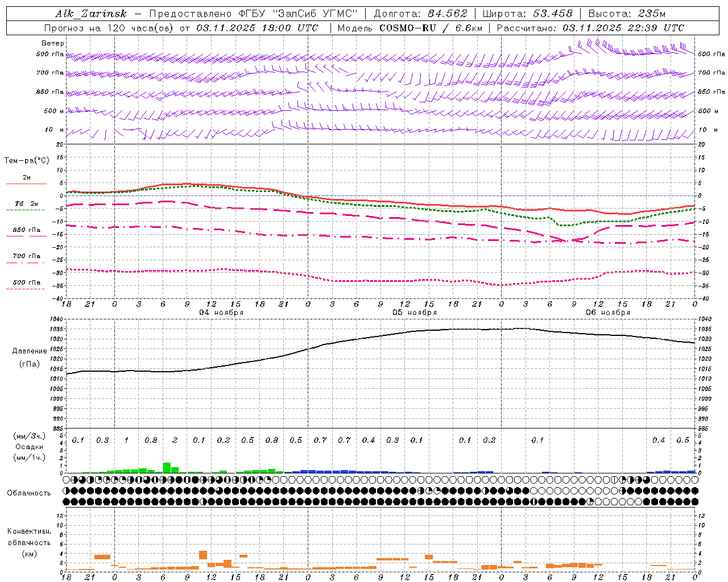Click the Тем-ра(°C) temperature panel label
The height and width of the screenshot is (582, 728).
coord(27,160)
